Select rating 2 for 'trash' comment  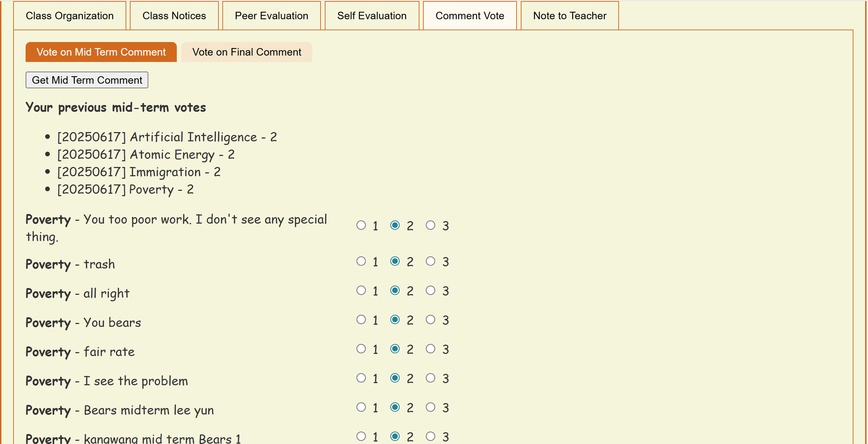pyautogui.click(x=395, y=261)
